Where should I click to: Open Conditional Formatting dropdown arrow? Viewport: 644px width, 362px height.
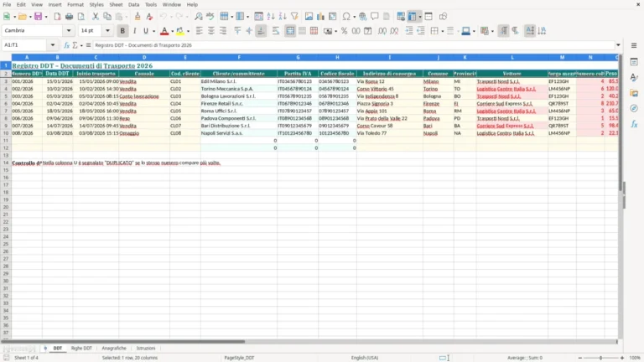(x=492, y=31)
